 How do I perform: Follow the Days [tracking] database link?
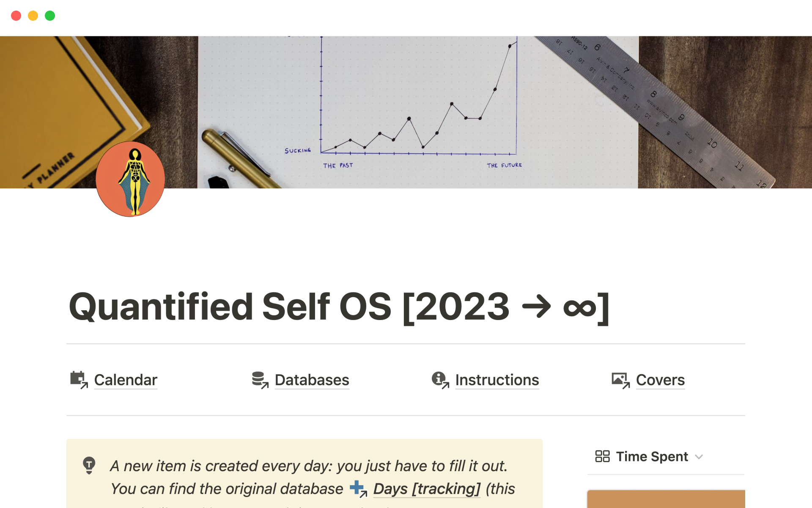tap(426, 489)
